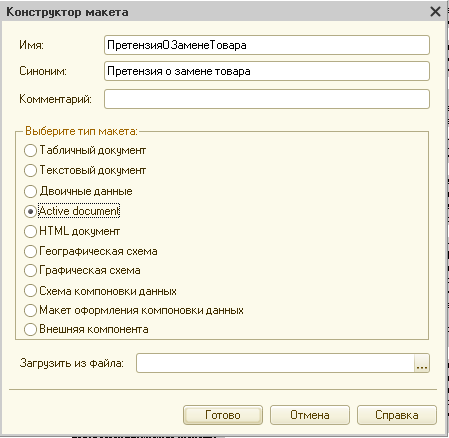
Task: Click the Загрузить из файла path field
Action: point(275,363)
